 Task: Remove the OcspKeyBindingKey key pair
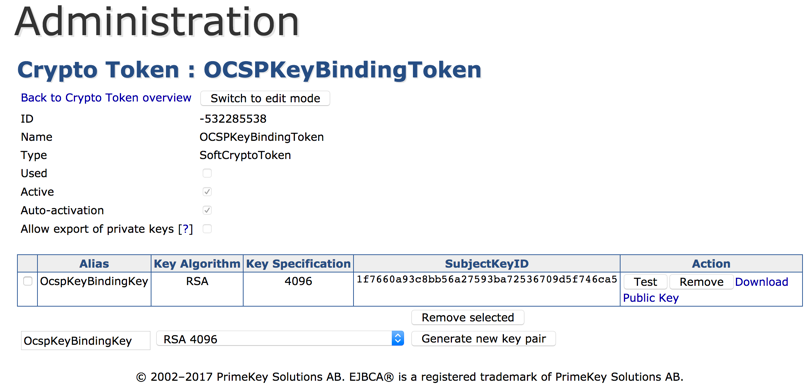click(701, 282)
